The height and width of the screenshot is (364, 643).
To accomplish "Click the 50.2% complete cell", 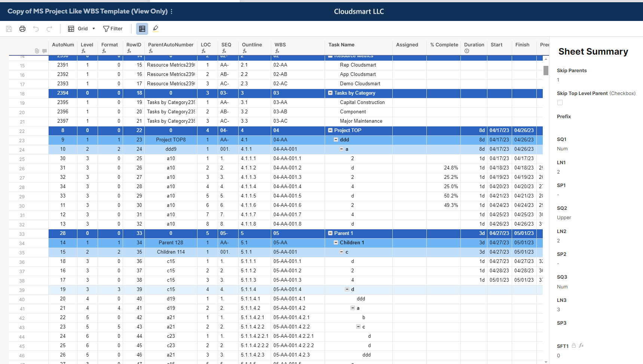I will coord(444,196).
